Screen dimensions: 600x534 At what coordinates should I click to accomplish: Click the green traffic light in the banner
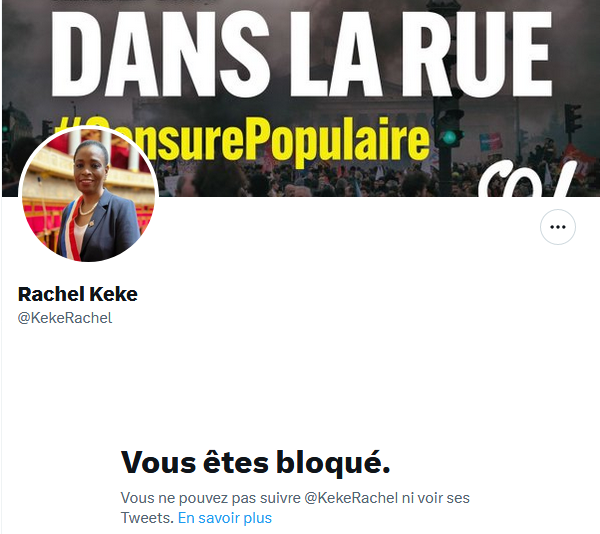[449, 136]
